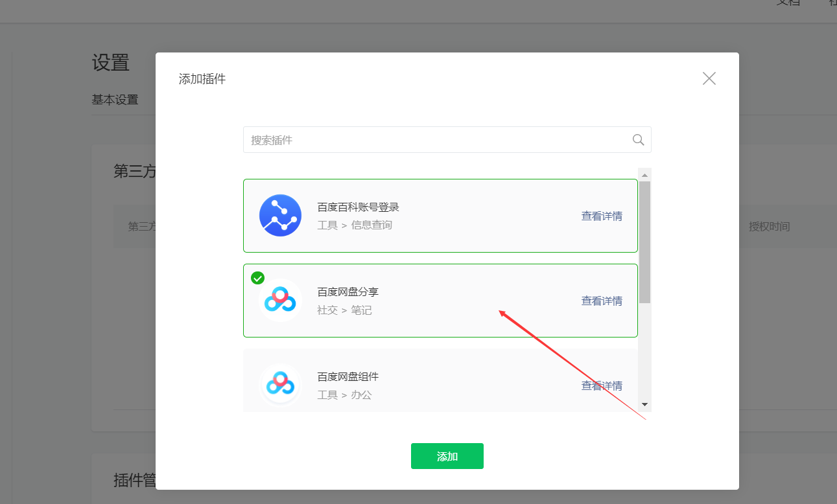Click 工具 > 办公 category text
The width and height of the screenshot is (837, 504).
coord(344,395)
